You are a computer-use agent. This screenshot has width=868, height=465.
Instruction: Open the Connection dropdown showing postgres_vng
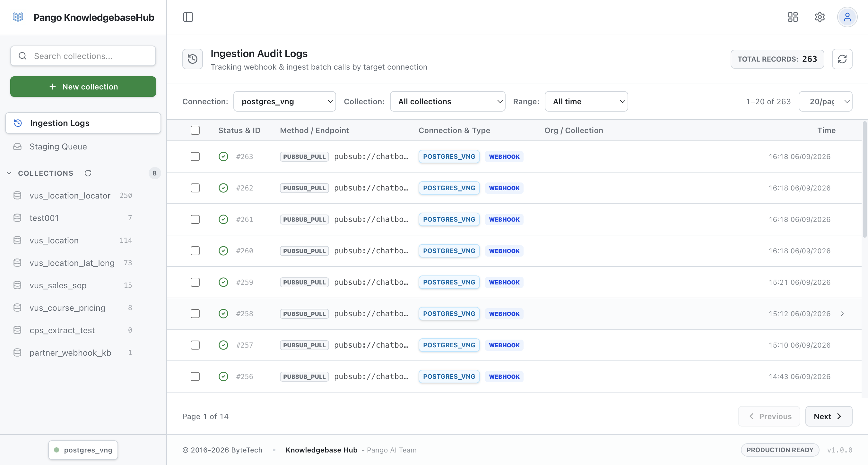[x=284, y=101]
